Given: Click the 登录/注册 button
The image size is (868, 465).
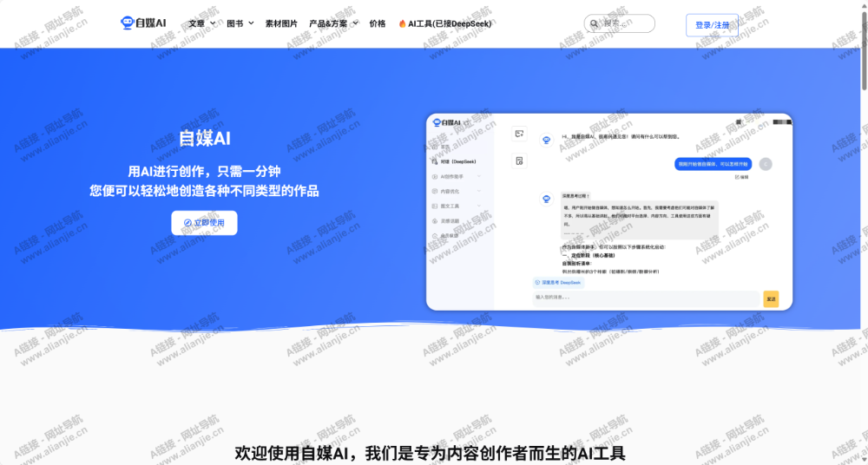Looking at the screenshot, I should coord(712,25).
